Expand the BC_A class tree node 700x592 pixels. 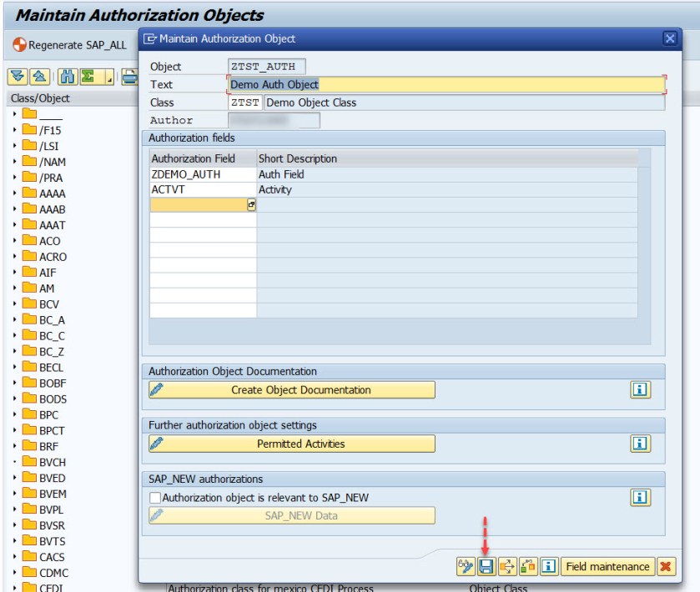pos(15,320)
